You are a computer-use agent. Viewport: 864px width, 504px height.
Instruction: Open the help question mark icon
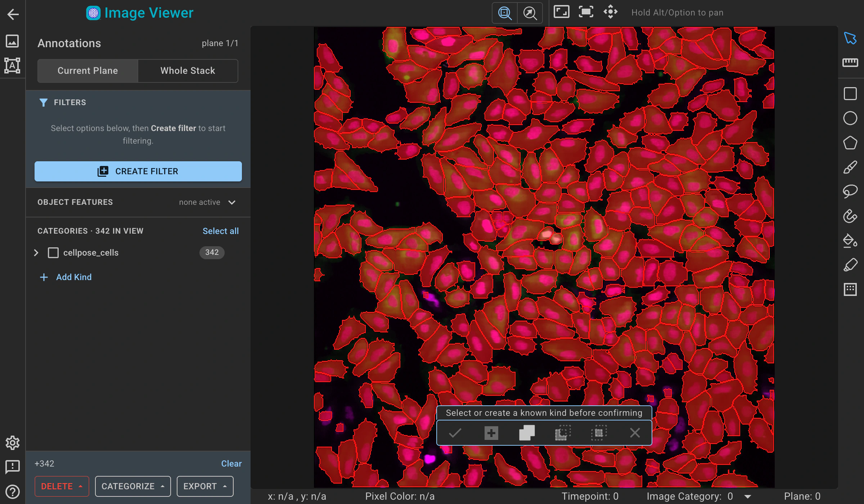(x=13, y=492)
